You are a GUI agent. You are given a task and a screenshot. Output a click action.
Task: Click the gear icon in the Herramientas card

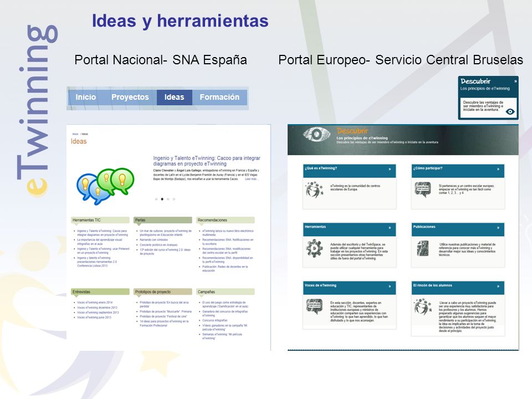(315, 248)
